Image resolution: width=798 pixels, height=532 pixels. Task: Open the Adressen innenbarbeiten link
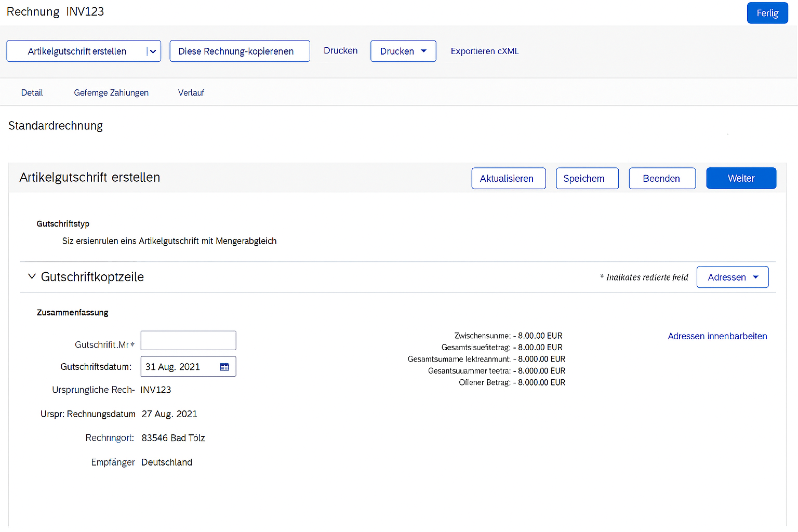[x=717, y=336]
